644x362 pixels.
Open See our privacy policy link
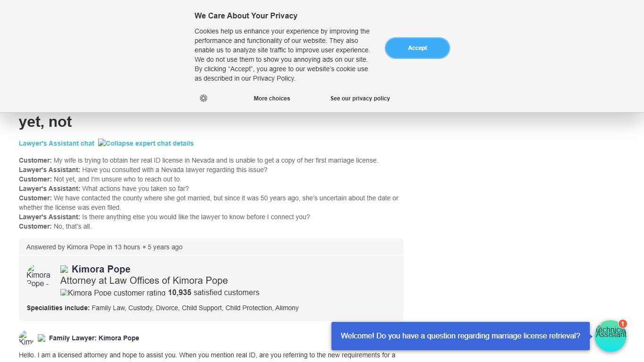(360, 99)
